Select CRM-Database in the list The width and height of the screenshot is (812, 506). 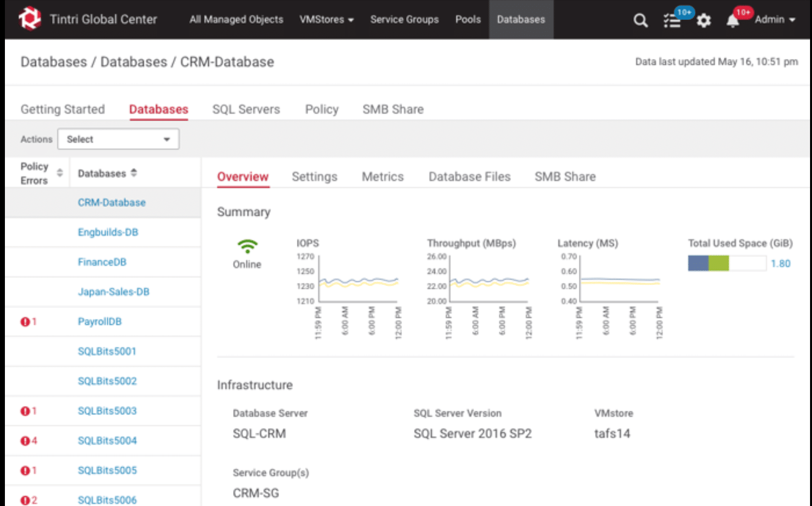pos(111,202)
